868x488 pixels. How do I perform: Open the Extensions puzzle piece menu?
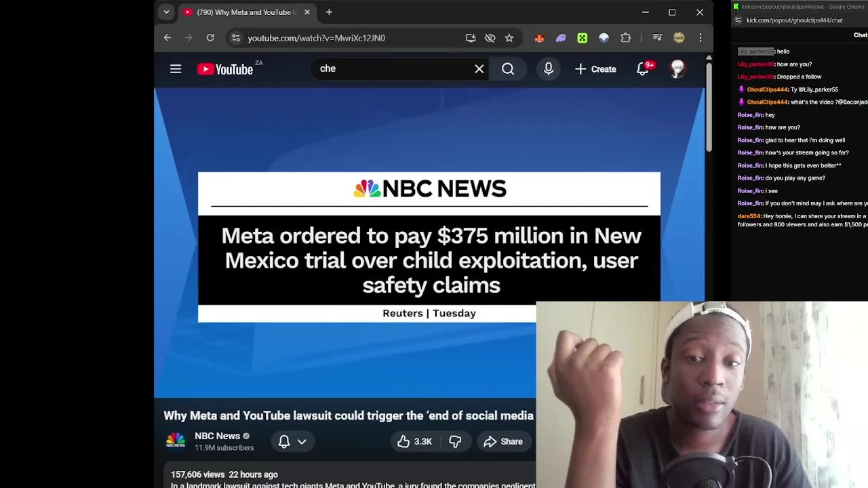pos(626,38)
